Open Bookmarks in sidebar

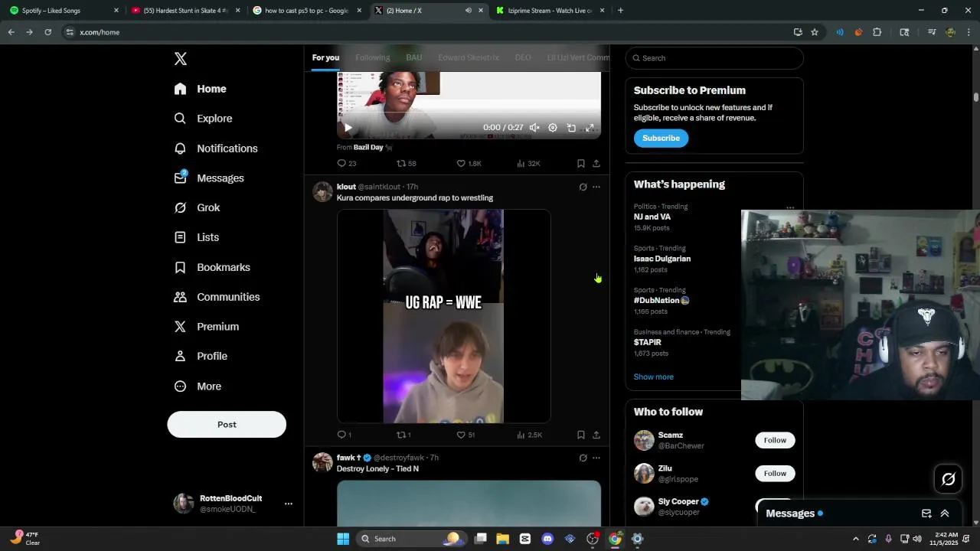212,267
